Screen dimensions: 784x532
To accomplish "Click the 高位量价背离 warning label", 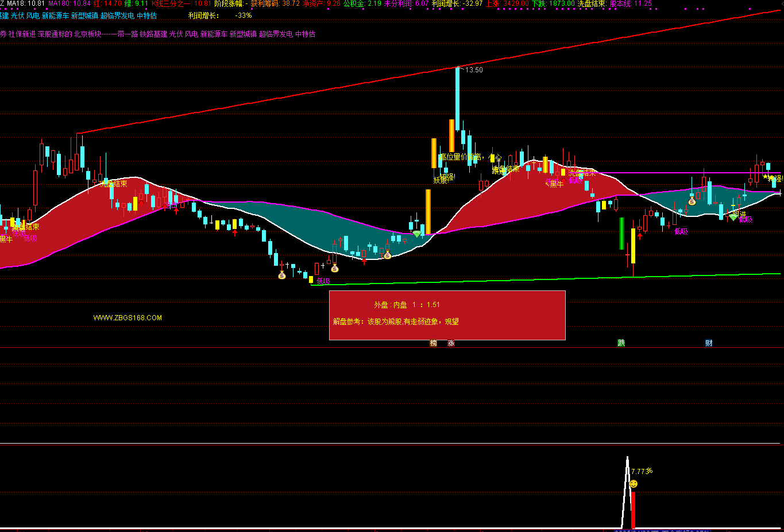I will [470, 157].
